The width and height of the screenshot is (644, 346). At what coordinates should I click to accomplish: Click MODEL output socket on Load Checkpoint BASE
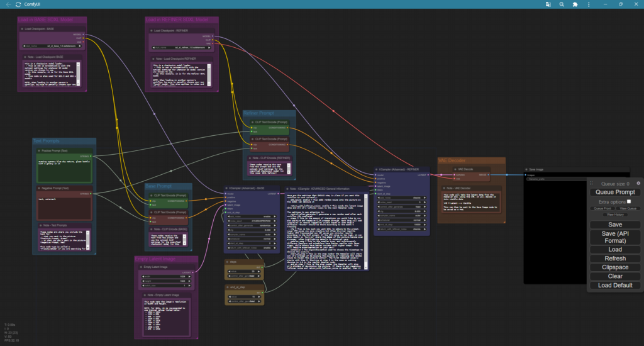click(x=84, y=35)
